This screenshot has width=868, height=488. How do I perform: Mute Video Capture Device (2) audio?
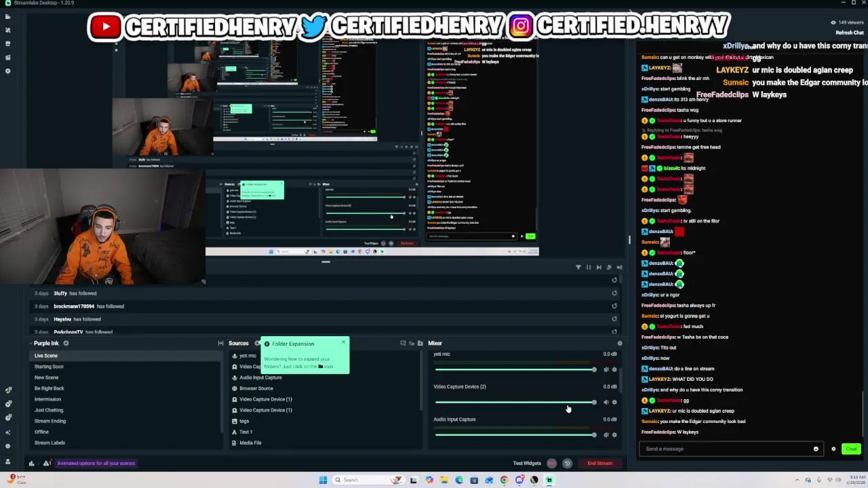coord(606,402)
